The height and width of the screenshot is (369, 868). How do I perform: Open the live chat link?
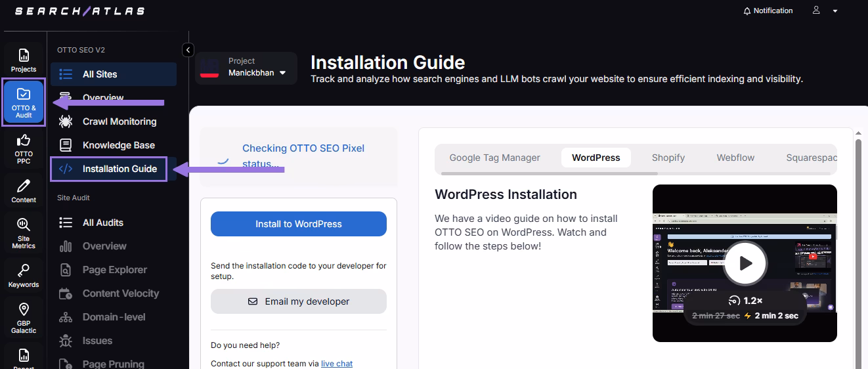tap(336, 363)
